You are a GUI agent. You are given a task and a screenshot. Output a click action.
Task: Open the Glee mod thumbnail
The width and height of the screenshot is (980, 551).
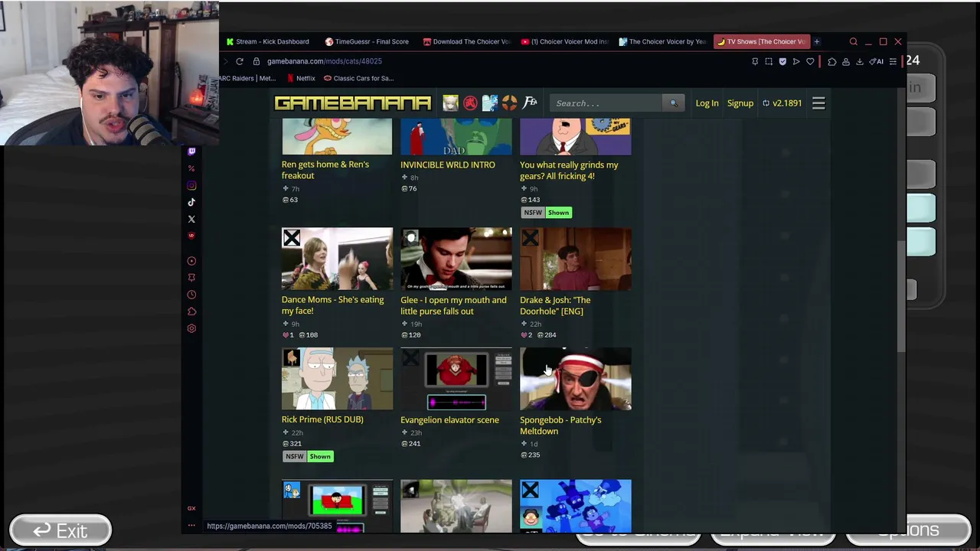coord(456,259)
